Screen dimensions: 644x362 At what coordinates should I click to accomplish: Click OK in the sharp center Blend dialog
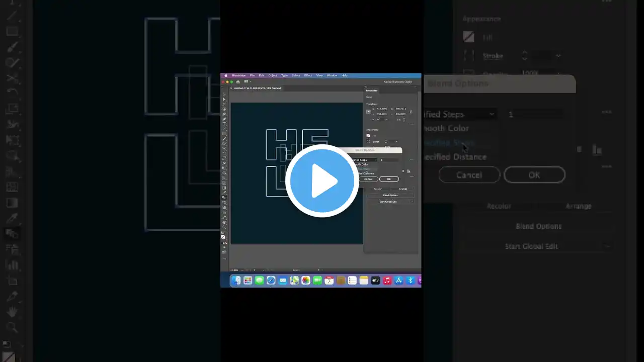tap(389, 179)
